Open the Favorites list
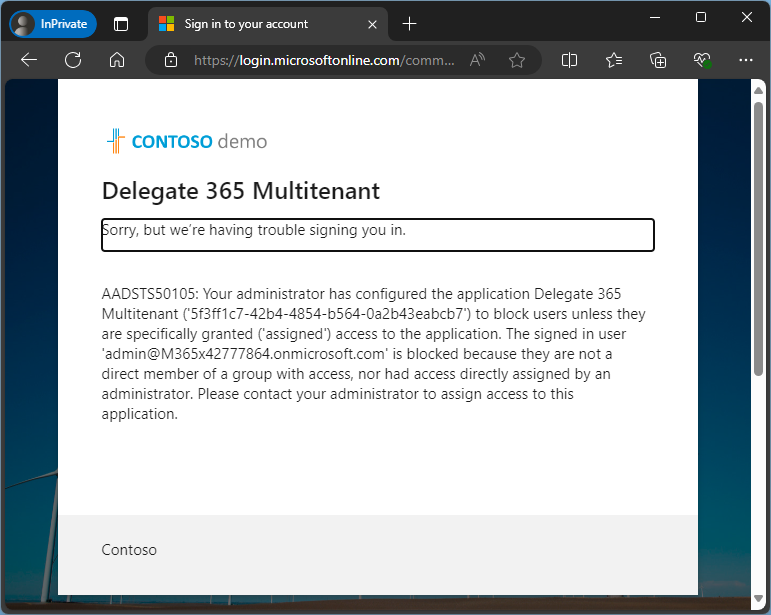Image resolution: width=771 pixels, height=615 pixels. (x=614, y=60)
